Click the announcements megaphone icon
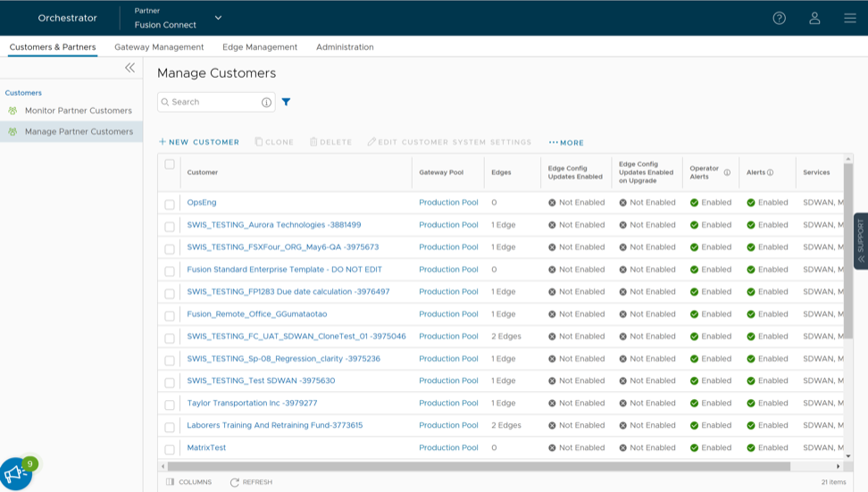 click(x=15, y=473)
